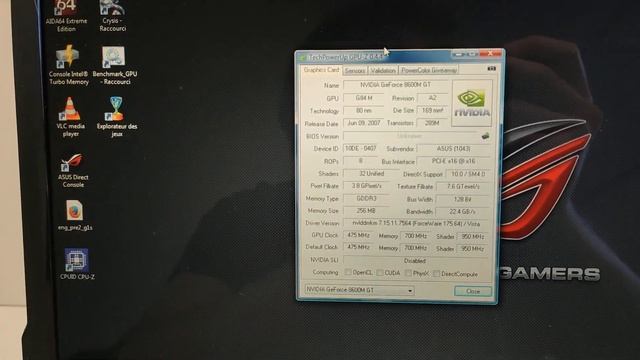Select the Crysis Raccourci desktop shortcut
The image size is (640, 360).
coord(112,16)
